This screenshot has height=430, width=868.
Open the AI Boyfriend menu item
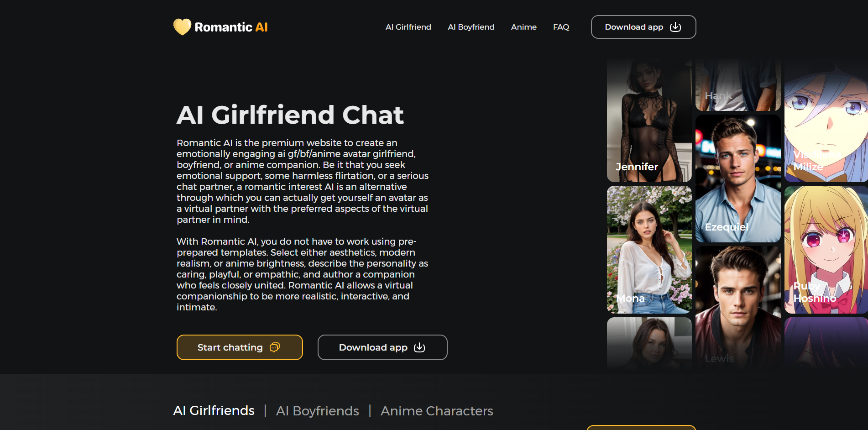471,27
